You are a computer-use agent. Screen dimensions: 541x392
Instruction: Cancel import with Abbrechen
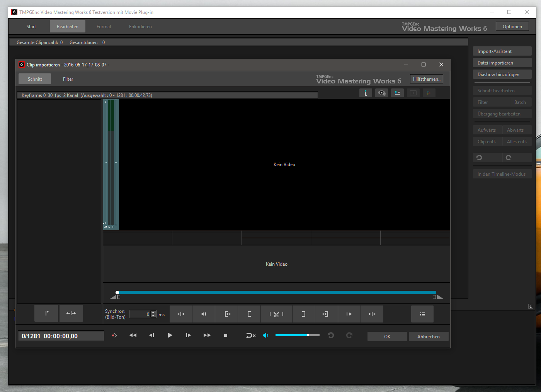tap(429, 337)
